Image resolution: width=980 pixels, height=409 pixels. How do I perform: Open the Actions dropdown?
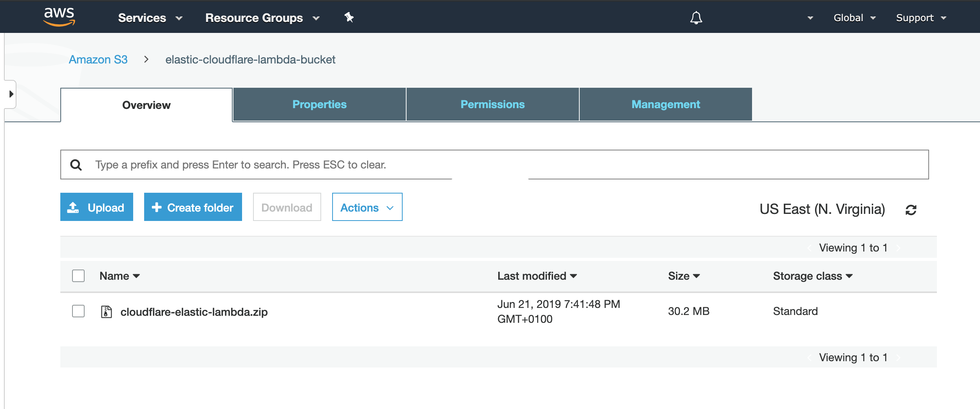click(x=367, y=207)
